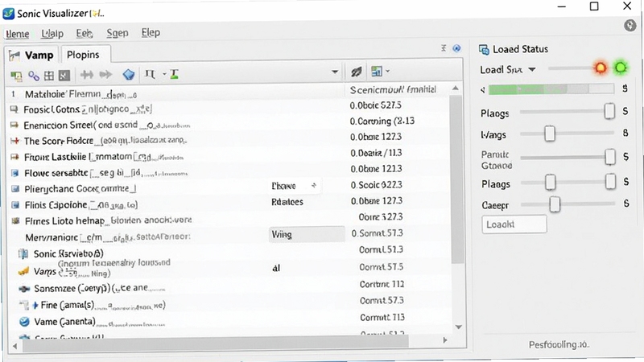
Task: Click the green underlined text tool icon
Action: click(x=174, y=74)
